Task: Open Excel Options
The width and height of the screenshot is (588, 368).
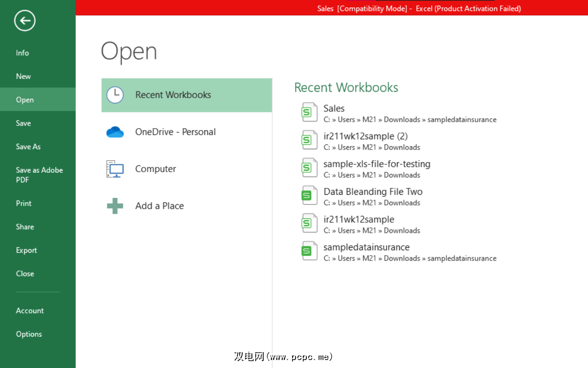Action: (x=38, y=334)
